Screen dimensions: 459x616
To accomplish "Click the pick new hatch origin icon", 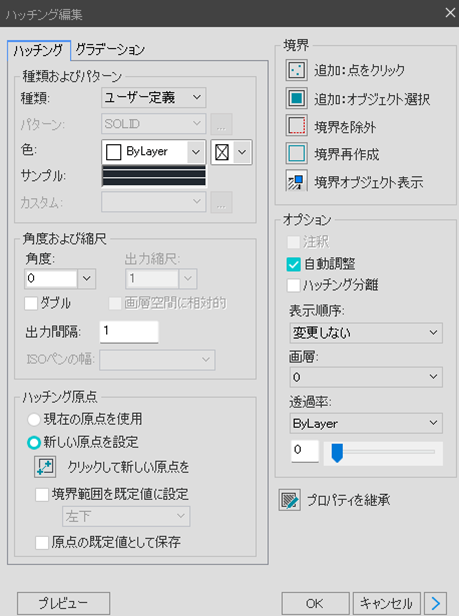I will [x=45, y=467].
